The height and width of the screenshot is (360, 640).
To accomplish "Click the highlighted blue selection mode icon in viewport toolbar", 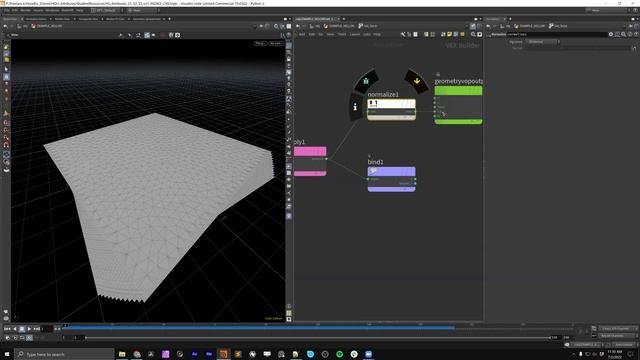I will coord(147,35).
